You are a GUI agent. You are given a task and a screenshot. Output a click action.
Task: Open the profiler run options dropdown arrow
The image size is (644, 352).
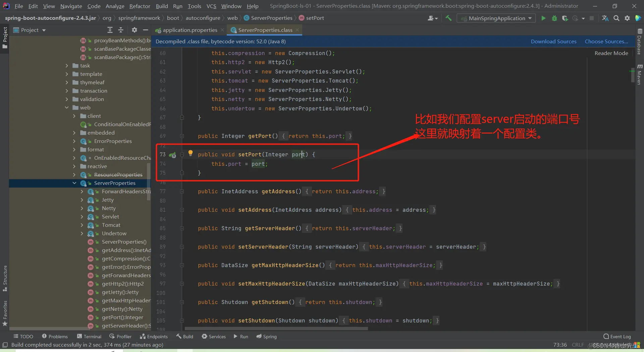point(583,18)
